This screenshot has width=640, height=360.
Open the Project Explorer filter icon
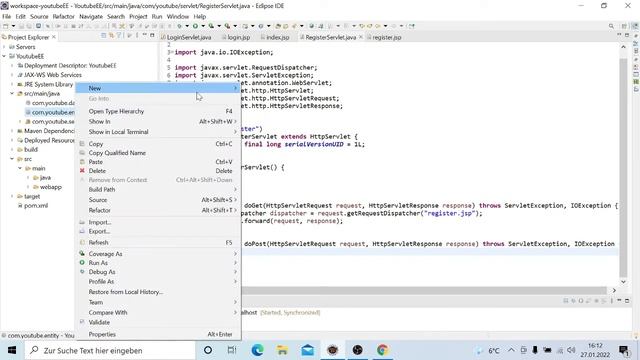point(119,36)
